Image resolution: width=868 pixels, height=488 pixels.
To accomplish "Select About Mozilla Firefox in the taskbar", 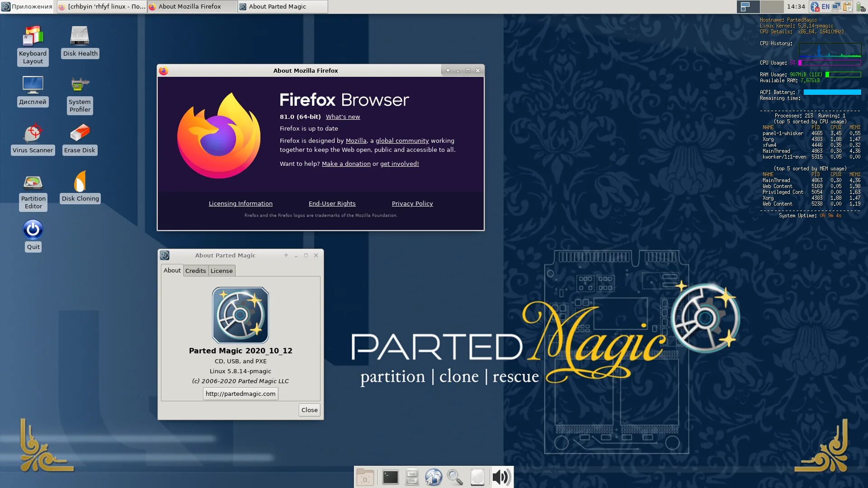I will click(x=192, y=6).
